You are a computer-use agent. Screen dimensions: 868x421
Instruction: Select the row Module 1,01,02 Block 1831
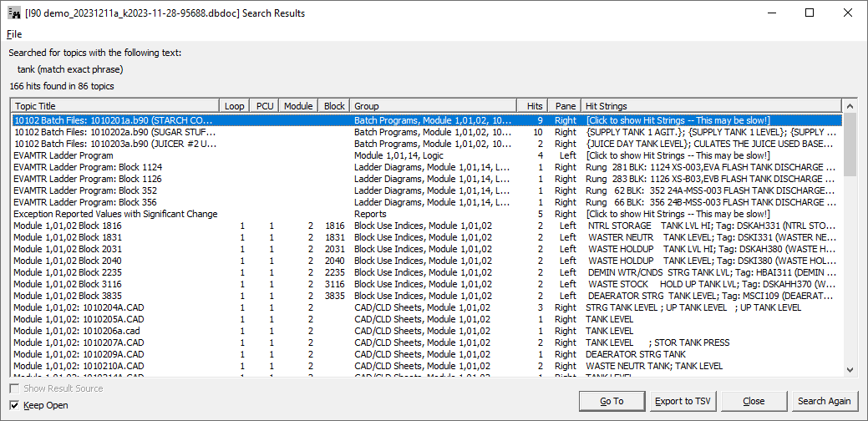[427, 237]
